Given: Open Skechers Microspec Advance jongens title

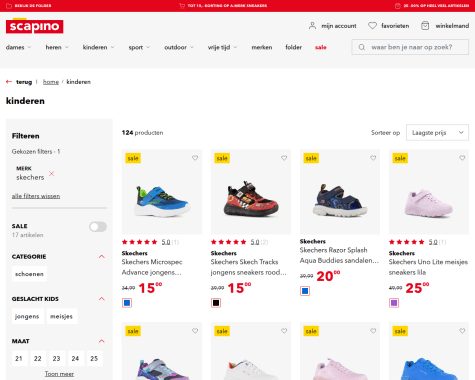Looking at the screenshot, I should (152, 267).
